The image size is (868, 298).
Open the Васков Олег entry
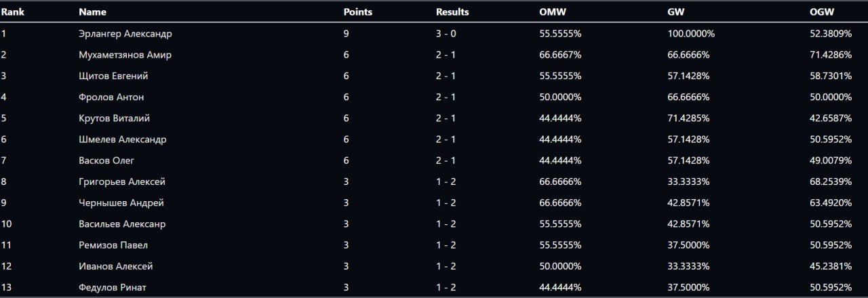click(106, 161)
